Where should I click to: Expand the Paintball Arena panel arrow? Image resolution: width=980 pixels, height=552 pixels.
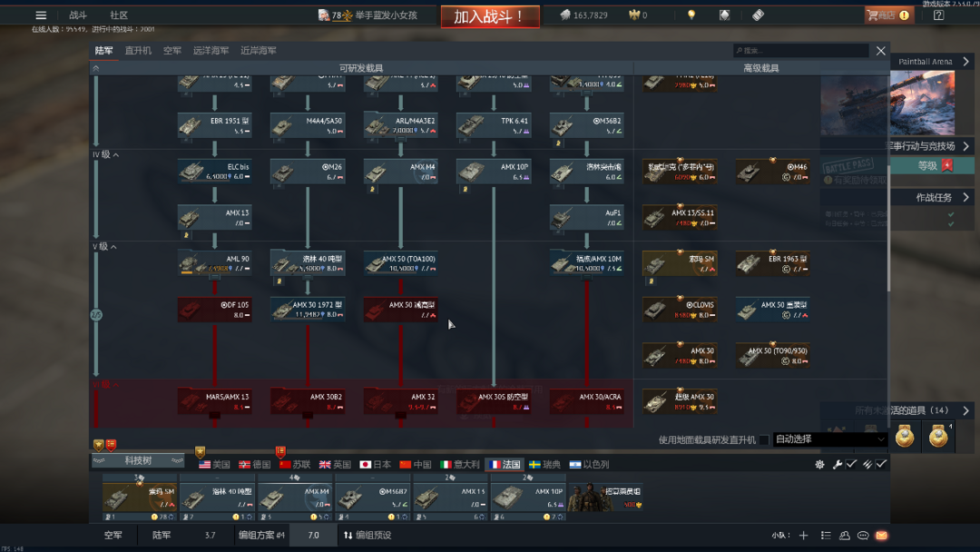click(965, 62)
